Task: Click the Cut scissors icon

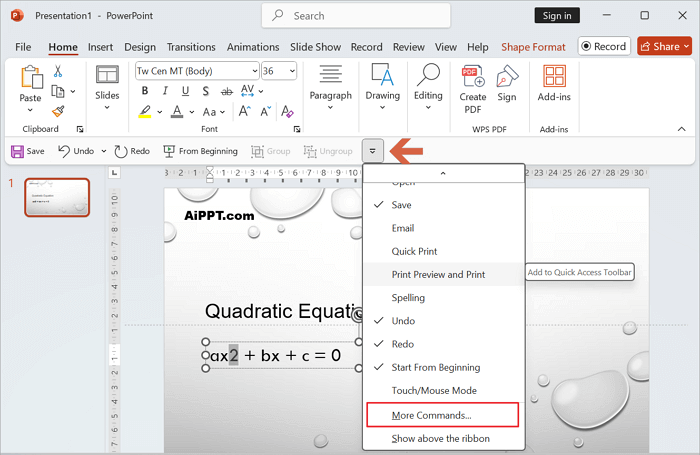Action: tap(58, 71)
